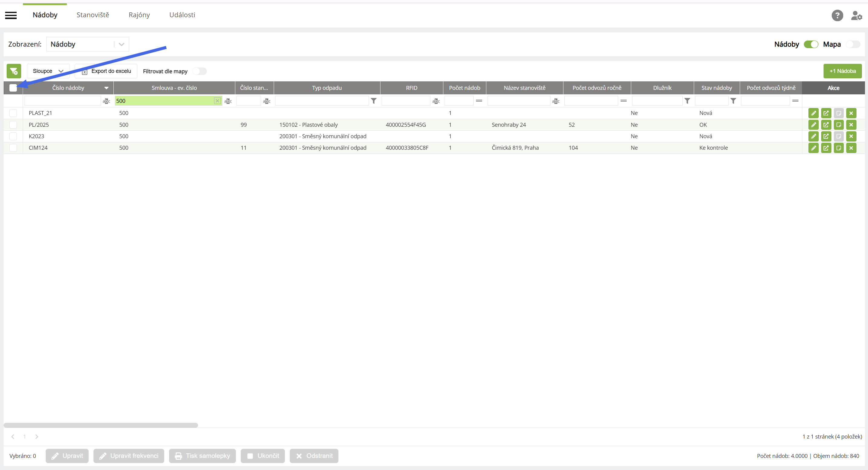
Task: Open the Události tab
Action: point(182,15)
